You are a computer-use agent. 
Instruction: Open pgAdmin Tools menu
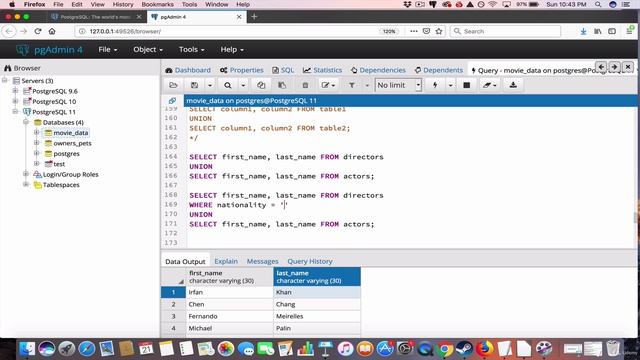[x=191, y=49]
